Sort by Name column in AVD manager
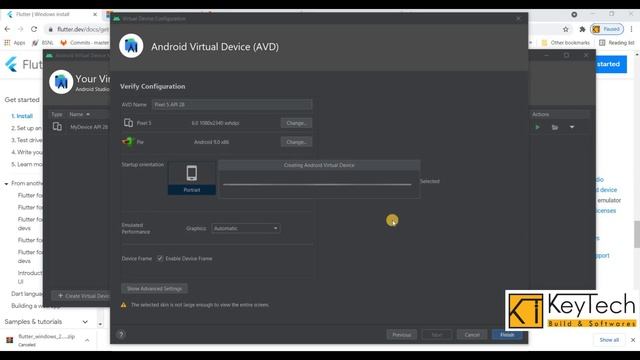 (79, 114)
